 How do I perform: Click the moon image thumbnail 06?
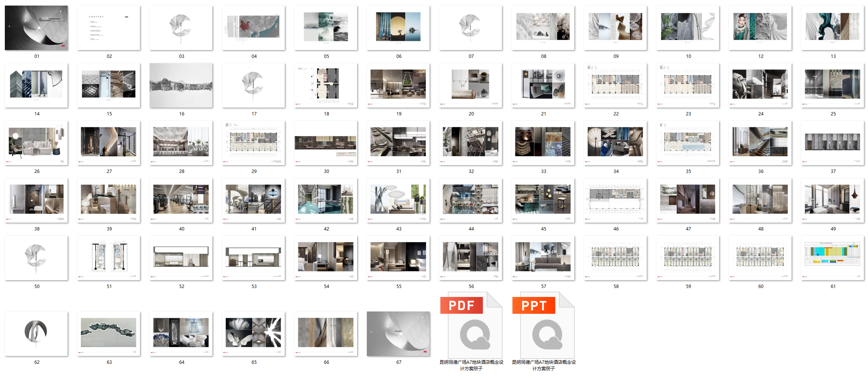tap(398, 28)
